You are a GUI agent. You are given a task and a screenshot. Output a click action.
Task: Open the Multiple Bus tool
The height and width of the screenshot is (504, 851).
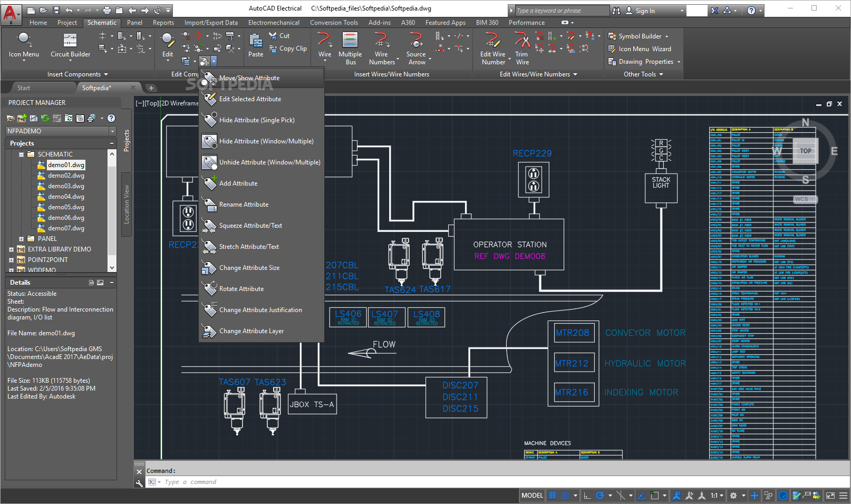(x=350, y=49)
